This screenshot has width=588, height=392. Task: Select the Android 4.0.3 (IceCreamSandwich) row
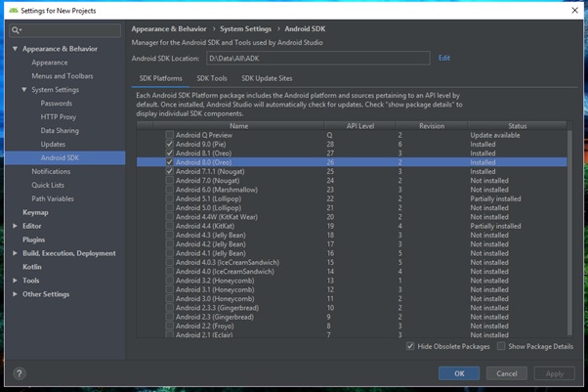tap(352, 262)
